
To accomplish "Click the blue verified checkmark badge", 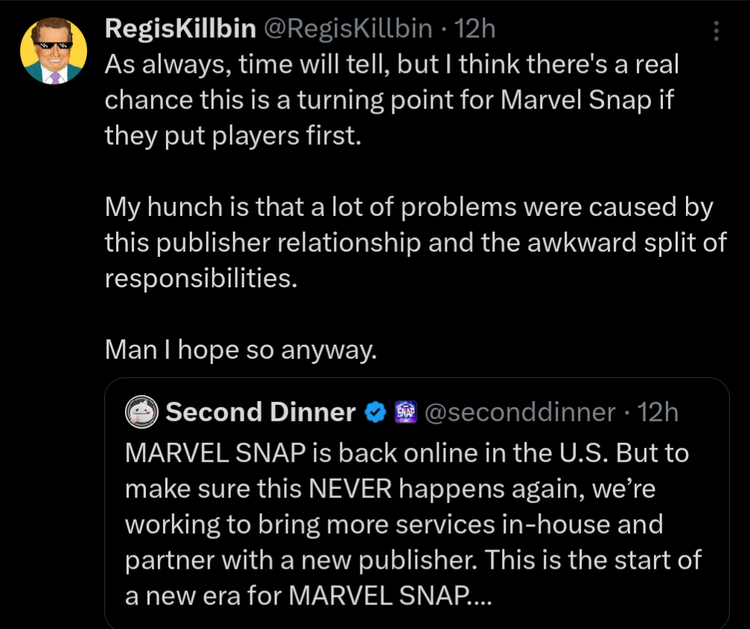I will pyautogui.click(x=375, y=412).
